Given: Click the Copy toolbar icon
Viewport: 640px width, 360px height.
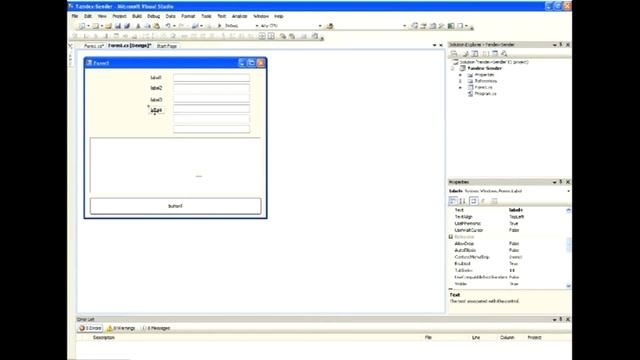Looking at the screenshot, I should coord(147,26).
